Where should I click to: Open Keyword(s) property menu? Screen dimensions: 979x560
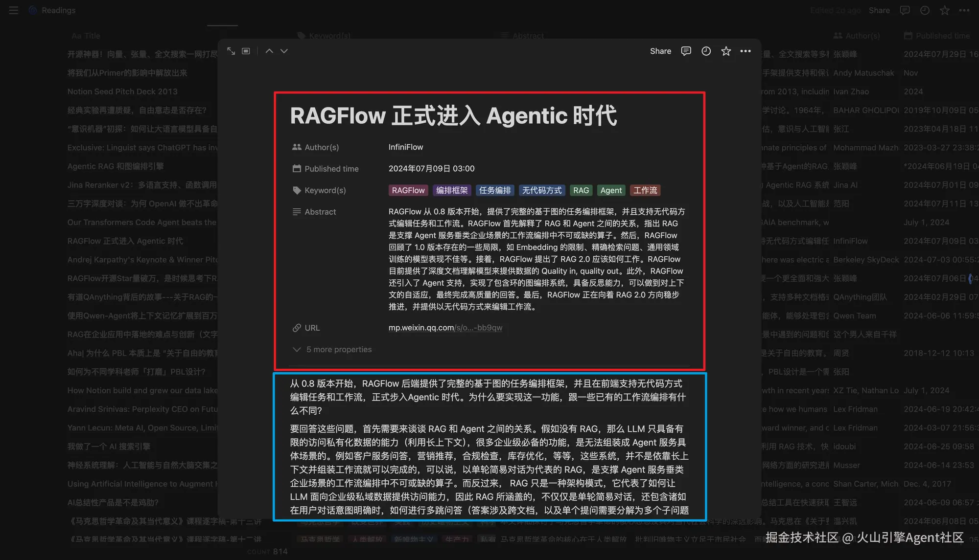coord(325,190)
